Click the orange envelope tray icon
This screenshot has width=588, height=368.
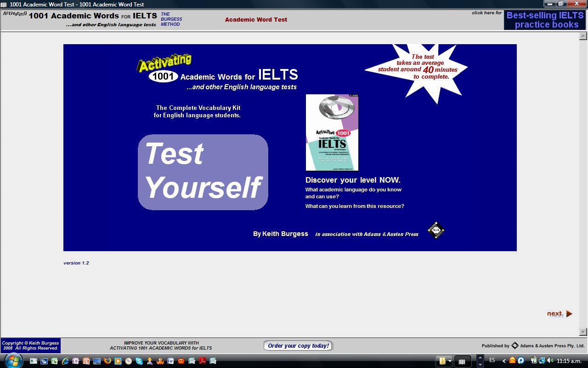[512, 361]
